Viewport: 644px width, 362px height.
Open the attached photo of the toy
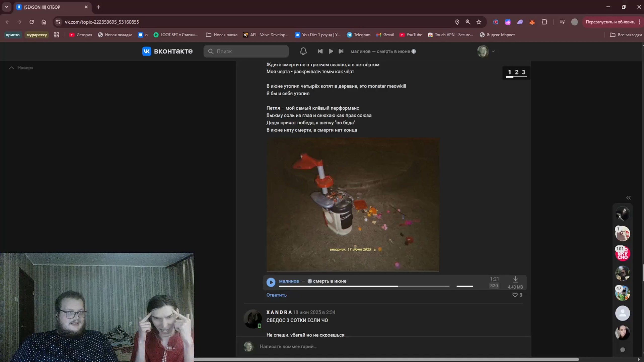pos(353,204)
